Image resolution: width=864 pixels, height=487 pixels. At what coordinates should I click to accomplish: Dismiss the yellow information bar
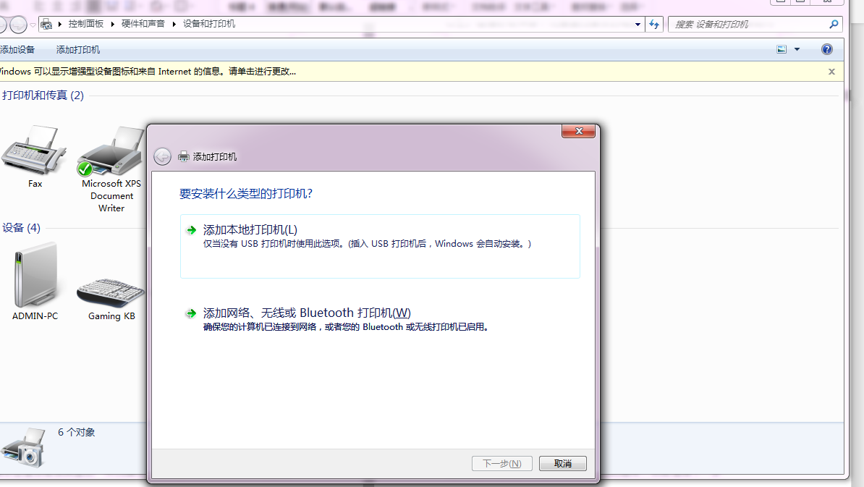coord(831,72)
